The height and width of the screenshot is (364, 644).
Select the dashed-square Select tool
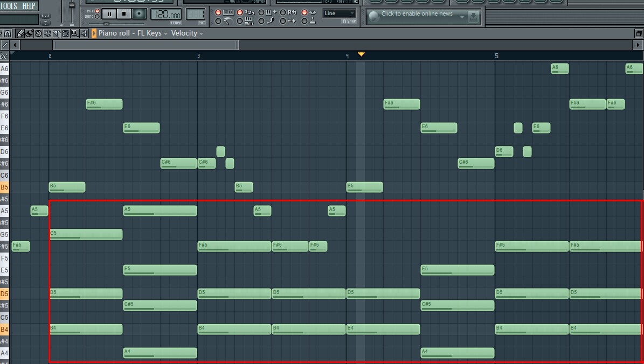coord(66,33)
